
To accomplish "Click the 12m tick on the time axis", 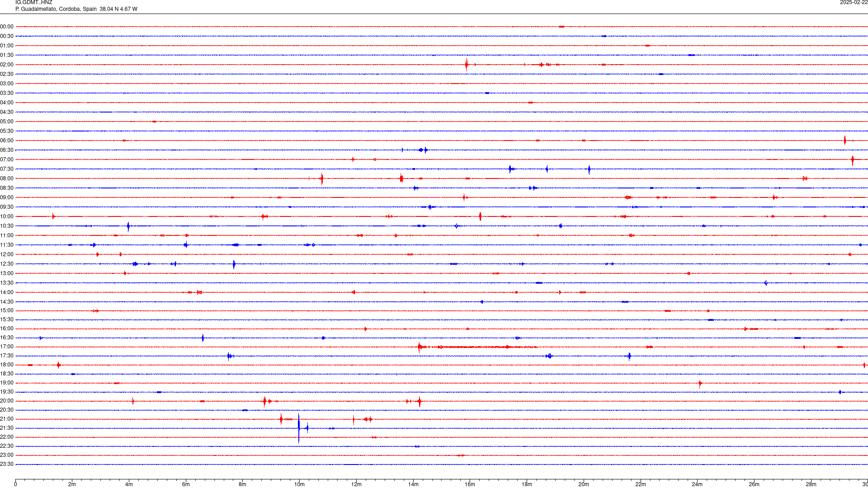I will (356, 484).
